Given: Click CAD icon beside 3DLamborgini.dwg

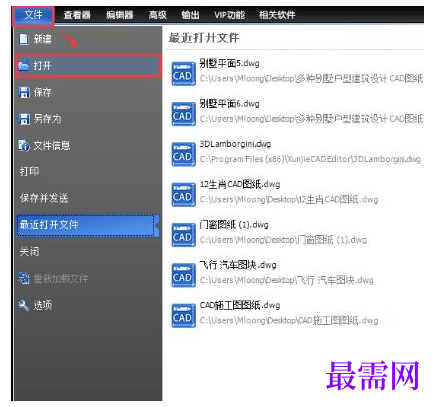Looking at the screenshot, I should (183, 154).
